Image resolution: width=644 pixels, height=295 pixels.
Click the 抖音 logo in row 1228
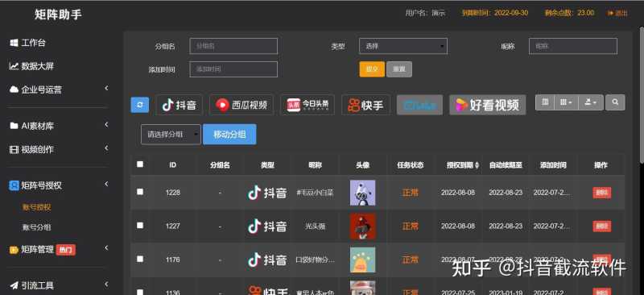267,193
